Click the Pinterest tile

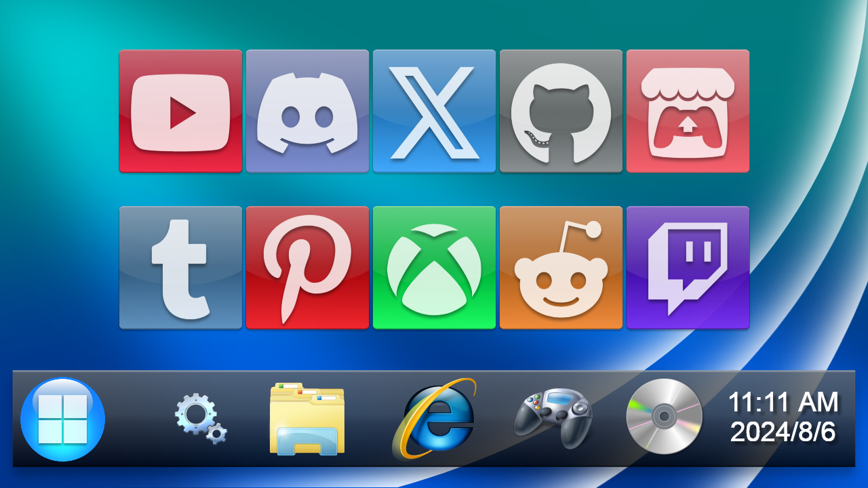click(307, 268)
